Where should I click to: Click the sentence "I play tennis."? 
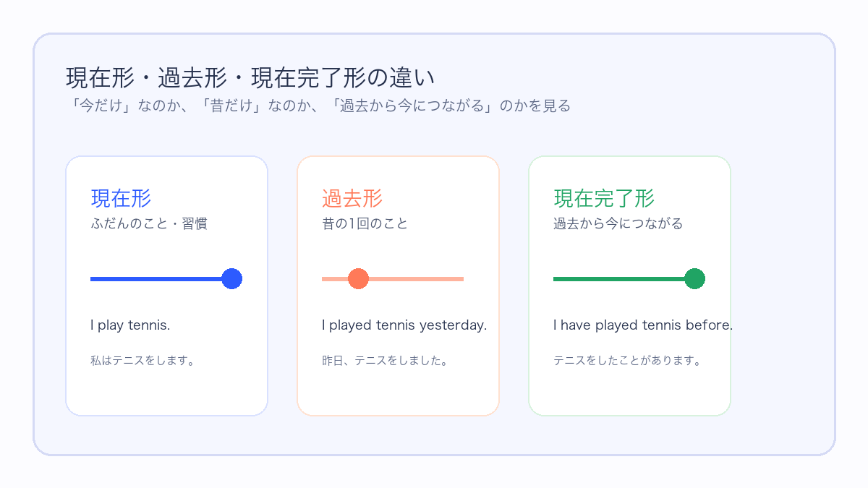point(130,325)
